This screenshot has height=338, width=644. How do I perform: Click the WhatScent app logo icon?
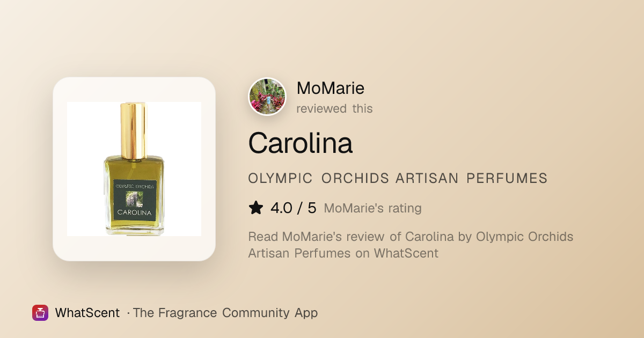[40, 313]
